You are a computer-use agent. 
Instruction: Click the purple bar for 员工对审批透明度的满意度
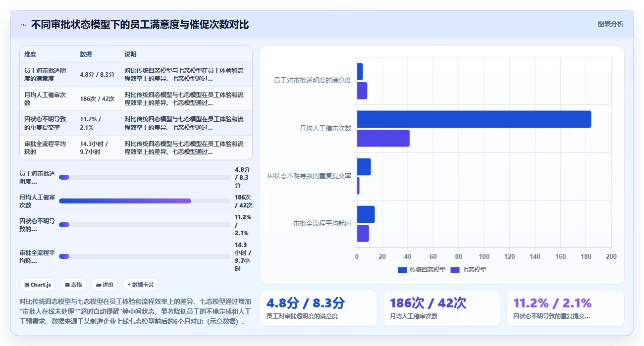[362, 91]
